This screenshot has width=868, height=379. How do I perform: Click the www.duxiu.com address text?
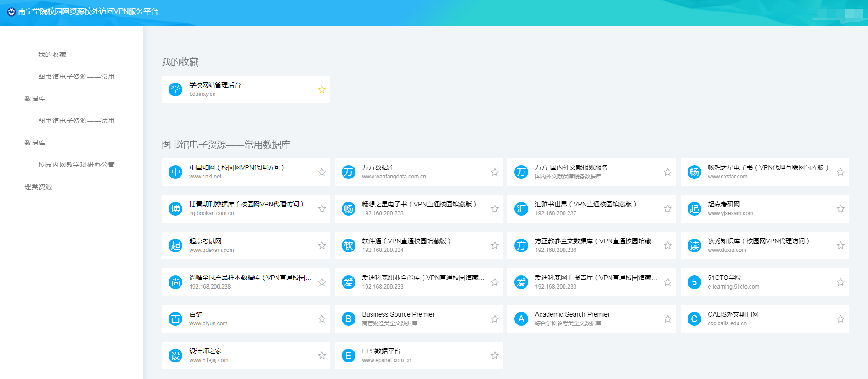(x=727, y=250)
